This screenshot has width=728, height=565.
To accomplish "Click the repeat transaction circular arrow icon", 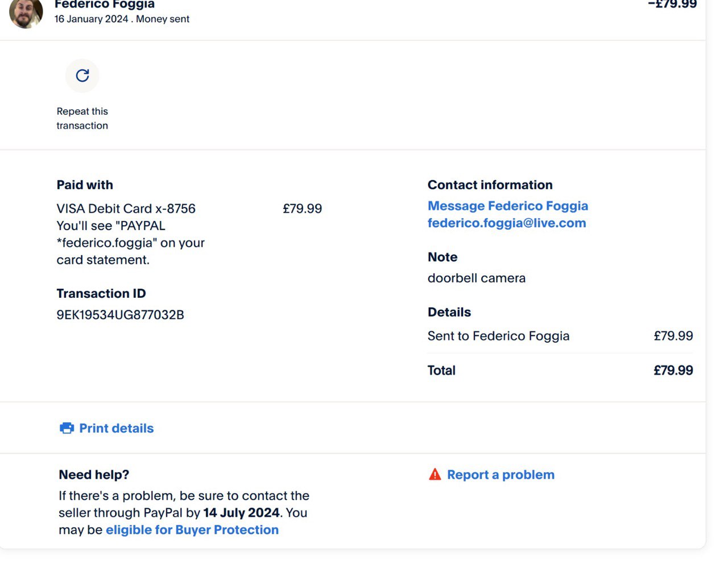I will (x=82, y=76).
